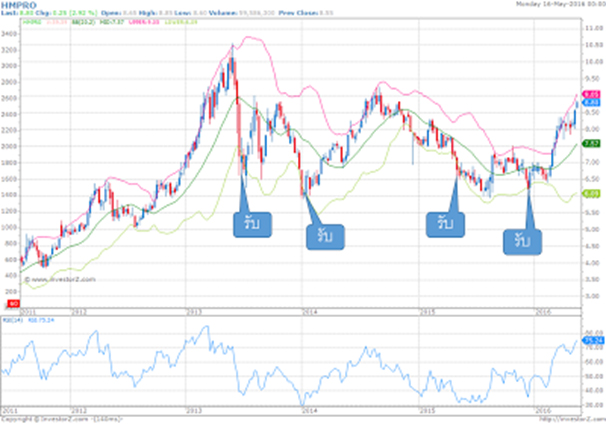The width and height of the screenshot is (606, 424).
Task: Click the pink 8.85 upper band price tag
Action: tap(590, 93)
